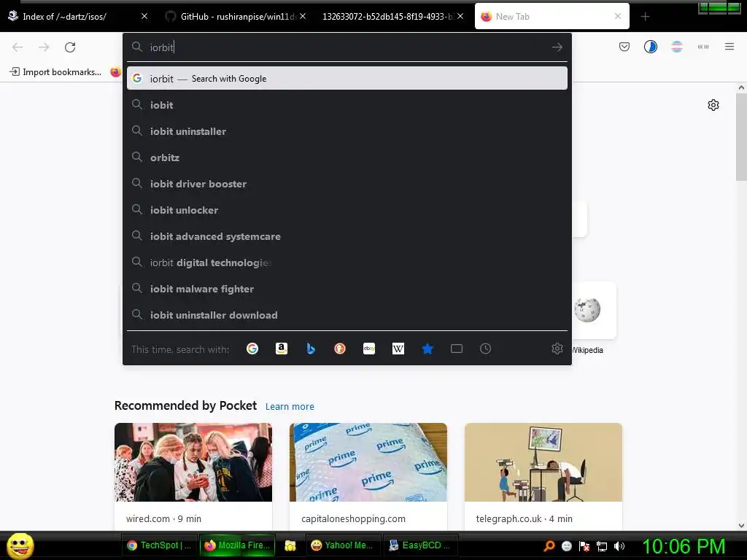Open new tab personalize gear icon
Viewport: 747px width, 560px height.
713,105
